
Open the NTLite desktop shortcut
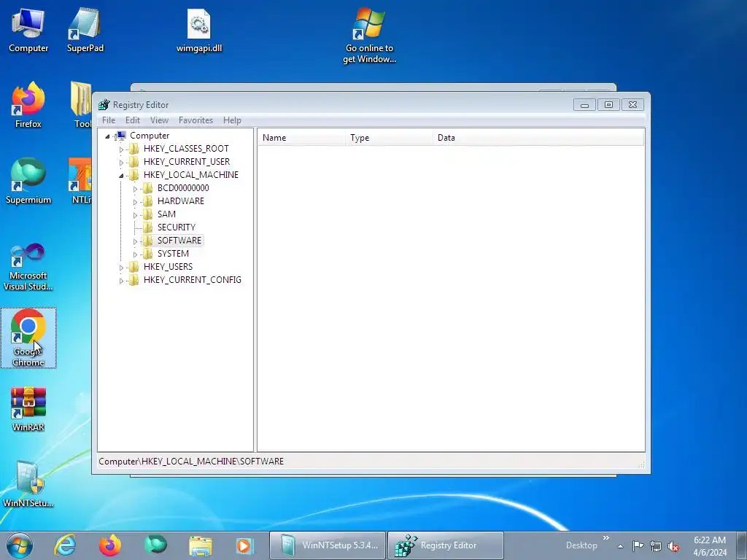[80, 182]
